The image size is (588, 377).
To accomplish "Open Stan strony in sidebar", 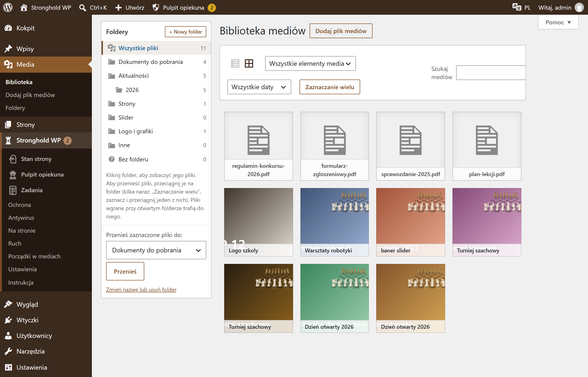I will (36, 159).
